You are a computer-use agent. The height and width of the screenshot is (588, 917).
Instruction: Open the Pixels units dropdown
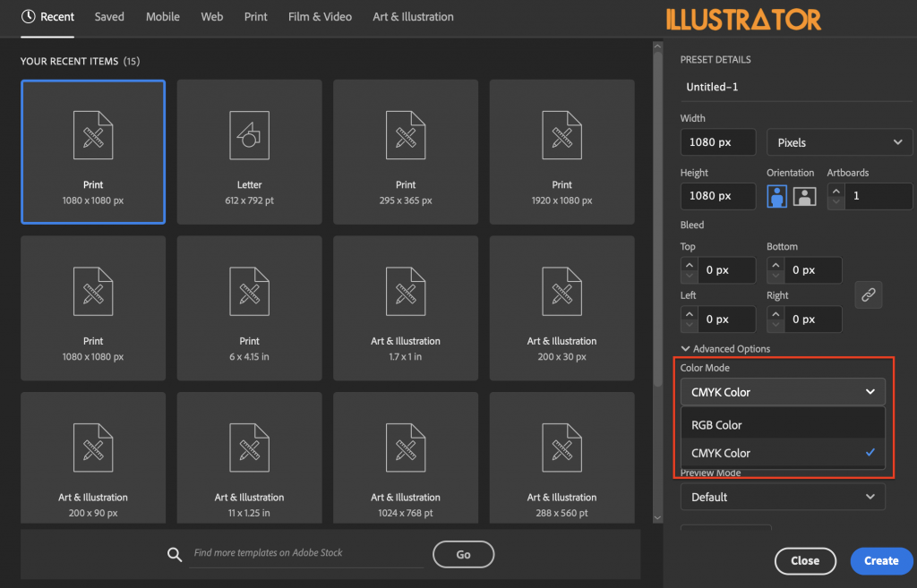pyautogui.click(x=839, y=142)
